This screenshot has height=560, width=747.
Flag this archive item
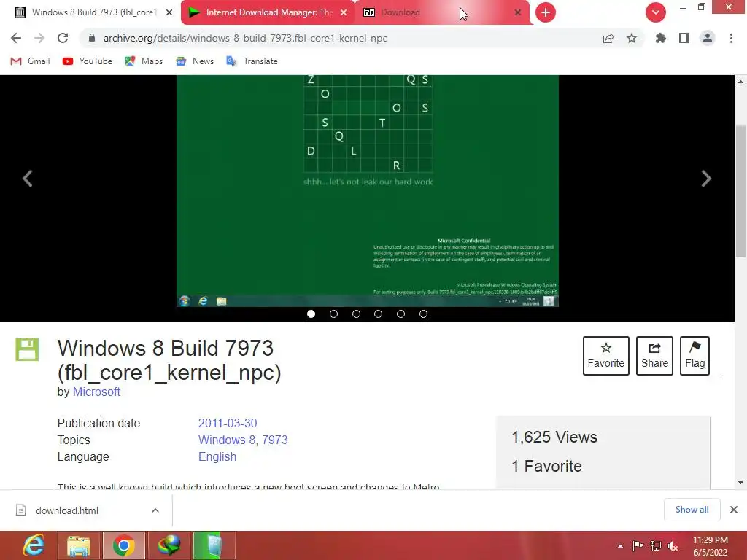(x=694, y=356)
